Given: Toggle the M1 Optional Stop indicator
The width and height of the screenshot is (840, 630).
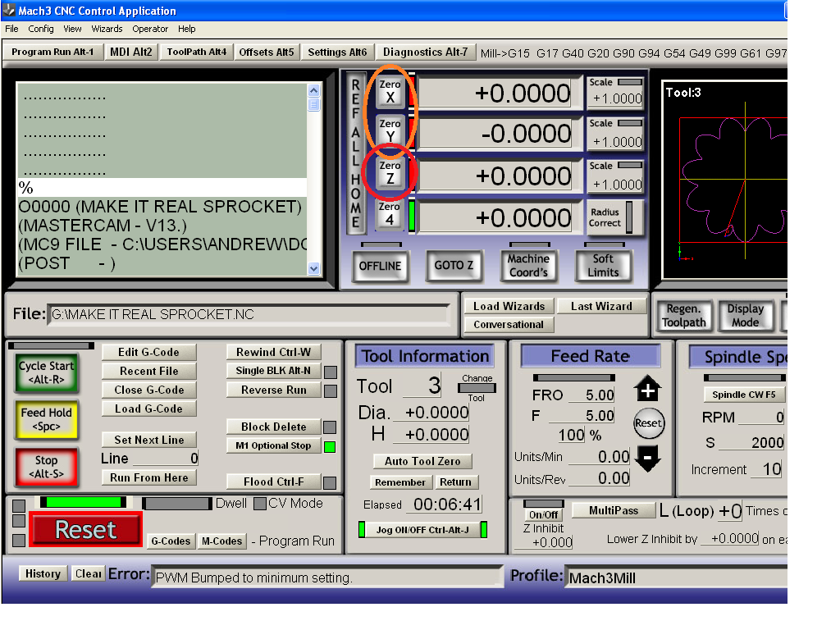Looking at the screenshot, I should (330, 446).
